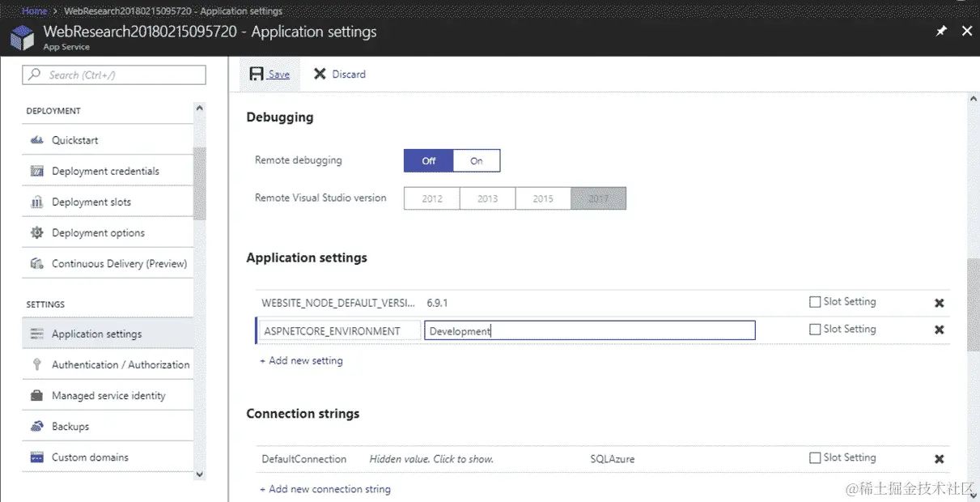Open Authentication / Authorization menu item
Image resolution: width=980 pixels, height=502 pixels.
point(108,364)
